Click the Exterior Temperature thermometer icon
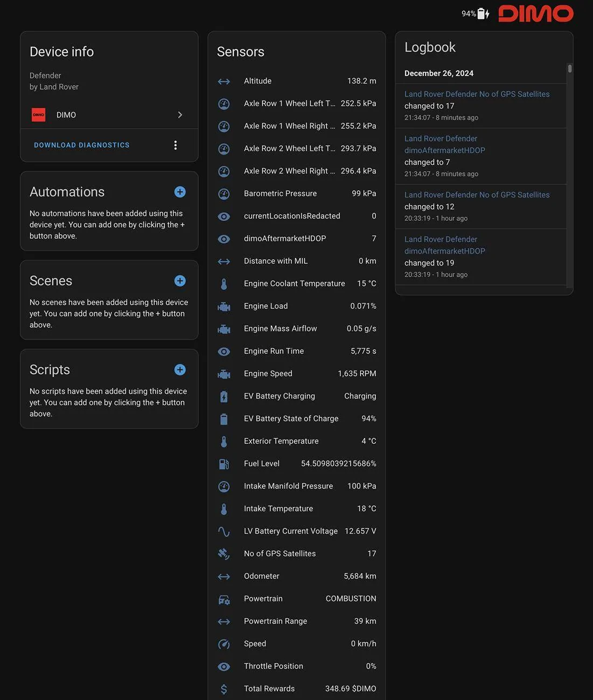The width and height of the screenshot is (593, 700). tap(224, 442)
